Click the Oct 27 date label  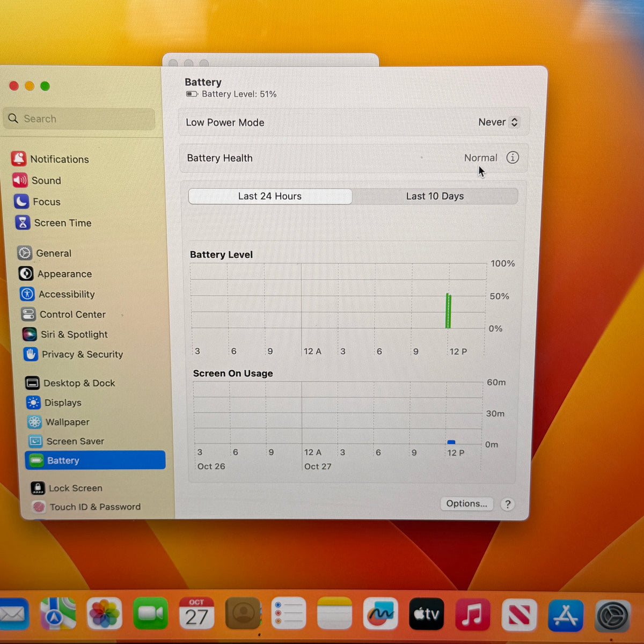pos(318,466)
